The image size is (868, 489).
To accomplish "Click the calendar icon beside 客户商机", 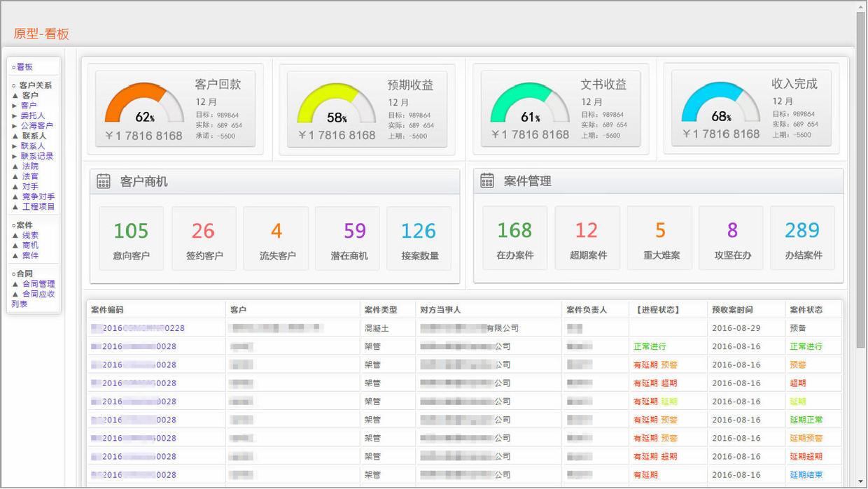I will click(104, 181).
